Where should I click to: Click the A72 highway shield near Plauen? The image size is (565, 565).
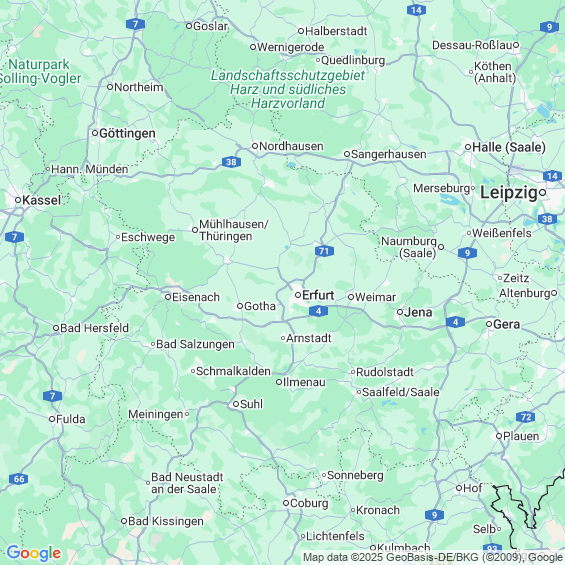pyautogui.click(x=525, y=417)
